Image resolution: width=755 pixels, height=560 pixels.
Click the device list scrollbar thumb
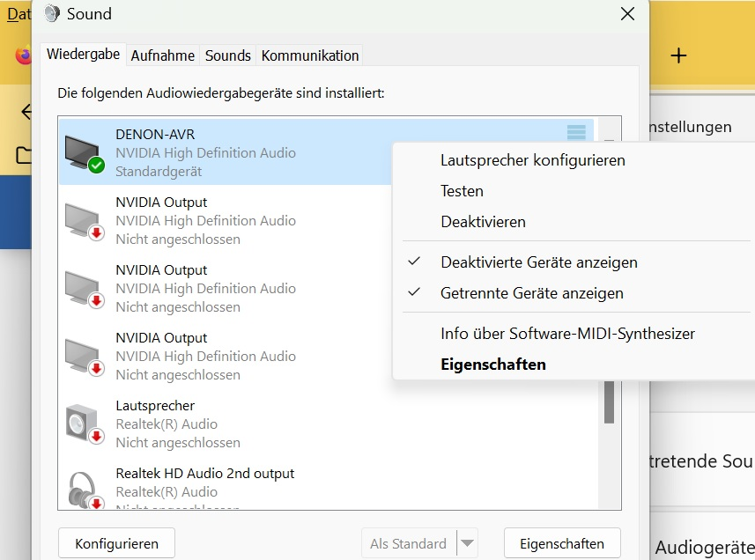609,402
